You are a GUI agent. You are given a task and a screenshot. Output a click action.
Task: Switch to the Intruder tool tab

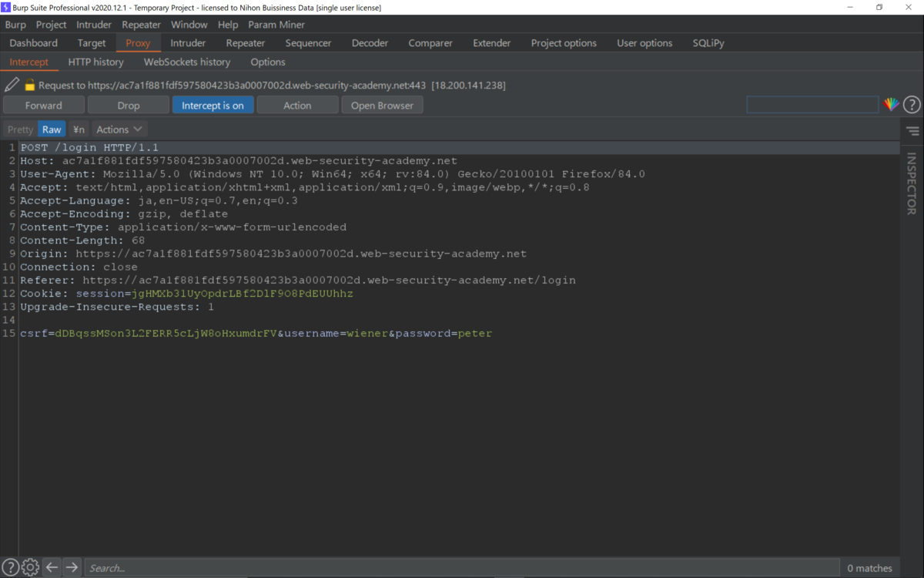click(x=188, y=43)
